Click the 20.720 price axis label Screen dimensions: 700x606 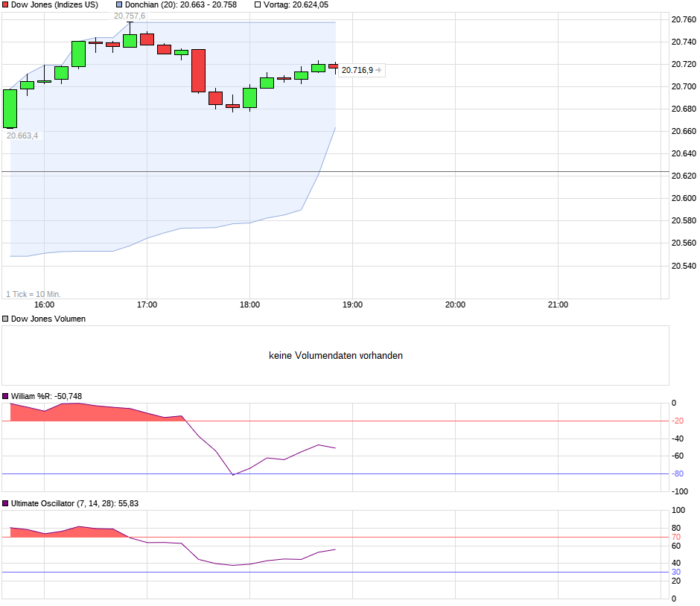pyautogui.click(x=684, y=64)
